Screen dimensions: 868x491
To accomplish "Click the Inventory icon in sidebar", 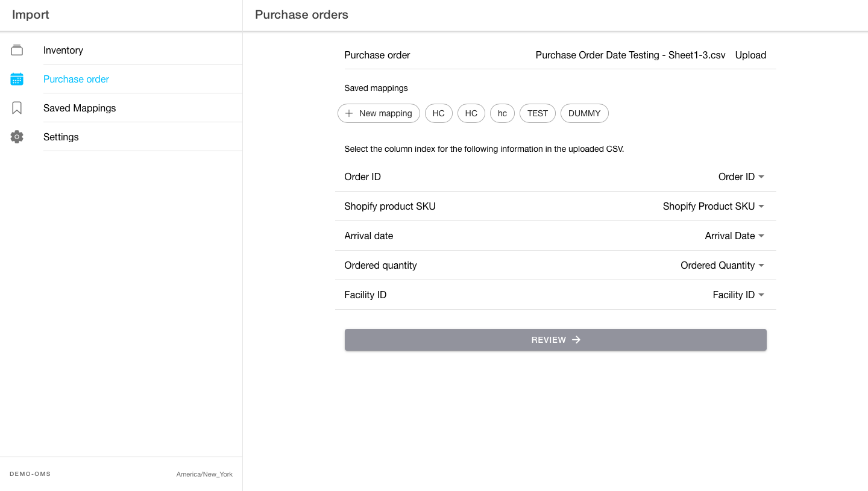I will (x=17, y=50).
